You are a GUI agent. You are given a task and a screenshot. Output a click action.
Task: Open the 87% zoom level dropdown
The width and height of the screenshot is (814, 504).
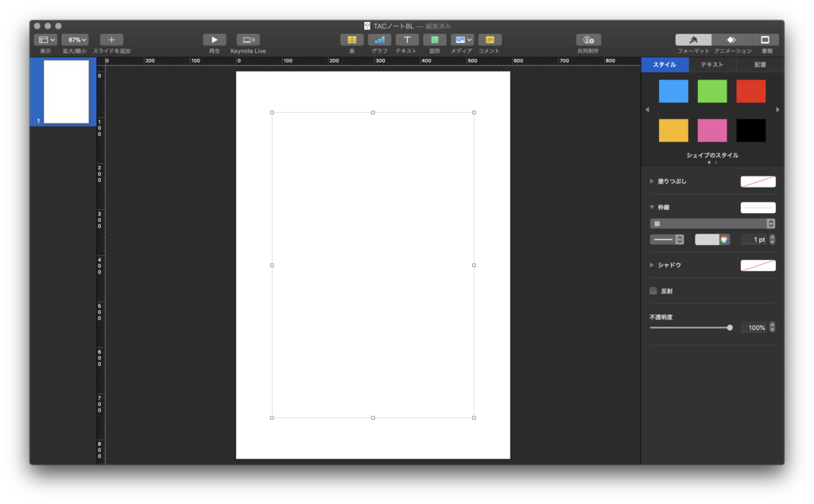tap(75, 40)
